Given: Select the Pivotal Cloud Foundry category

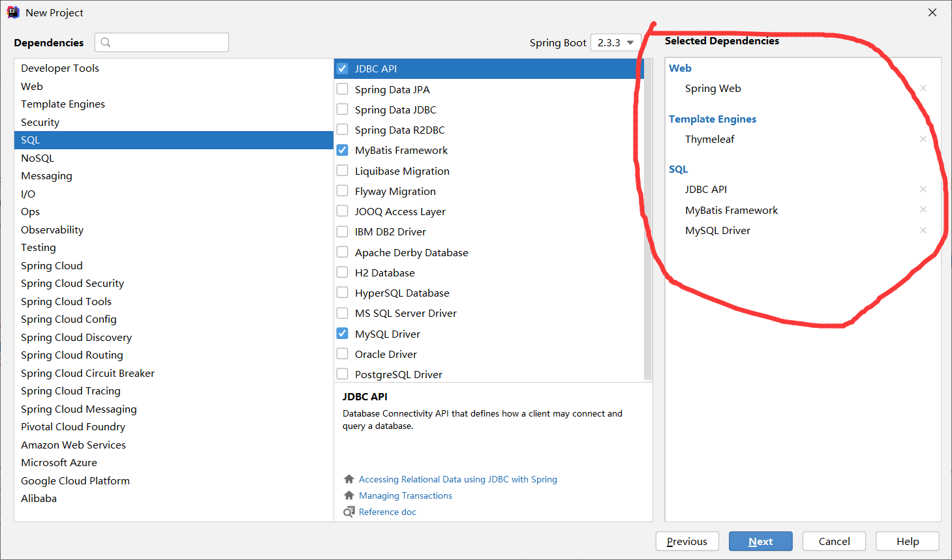Looking at the screenshot, I should [174, 426].
